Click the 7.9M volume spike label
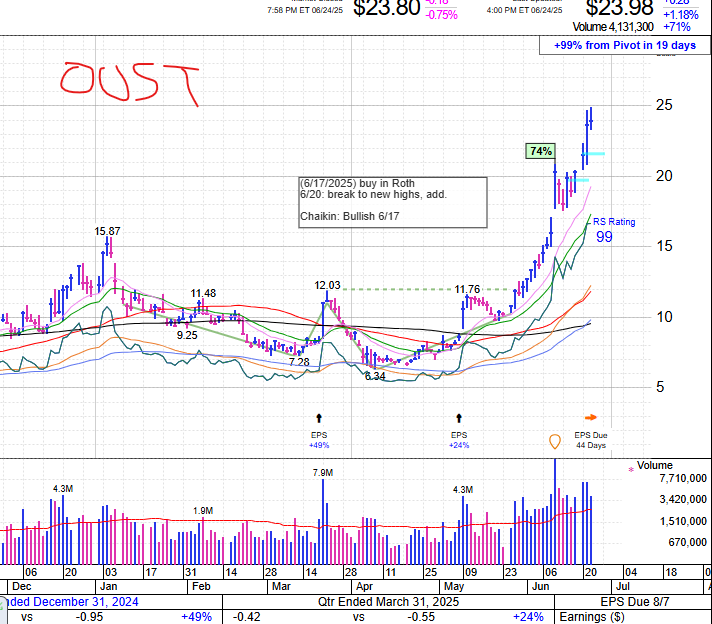Viewport: 712px width, 624px height. (x=322, y=473)
